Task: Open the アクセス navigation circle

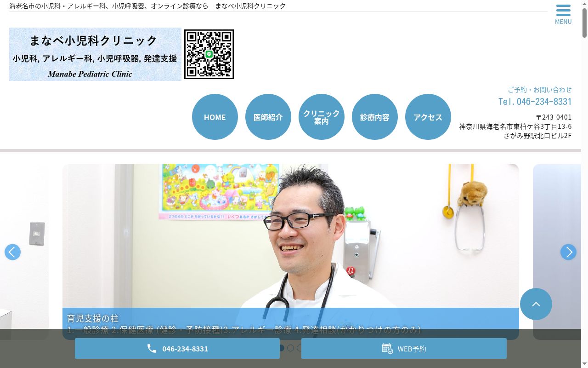Action: tap(428, 117)
